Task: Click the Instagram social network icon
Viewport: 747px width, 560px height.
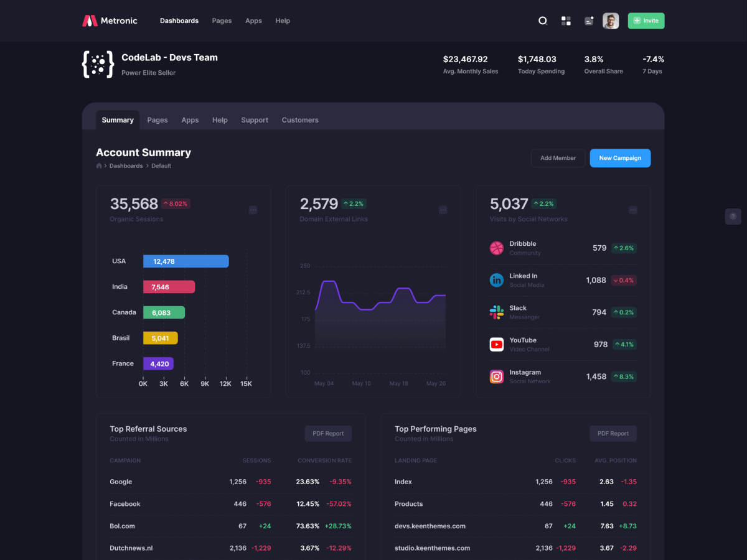Action: 496,376
